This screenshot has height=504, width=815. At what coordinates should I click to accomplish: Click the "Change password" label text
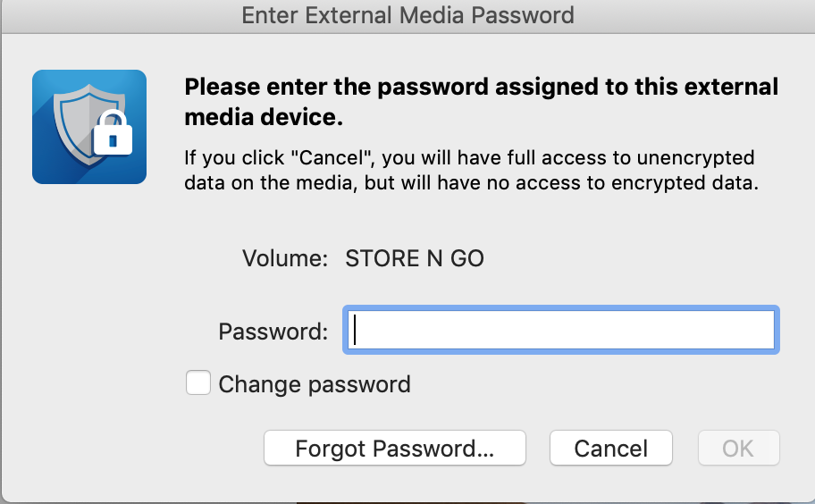[x=315, y=384]
